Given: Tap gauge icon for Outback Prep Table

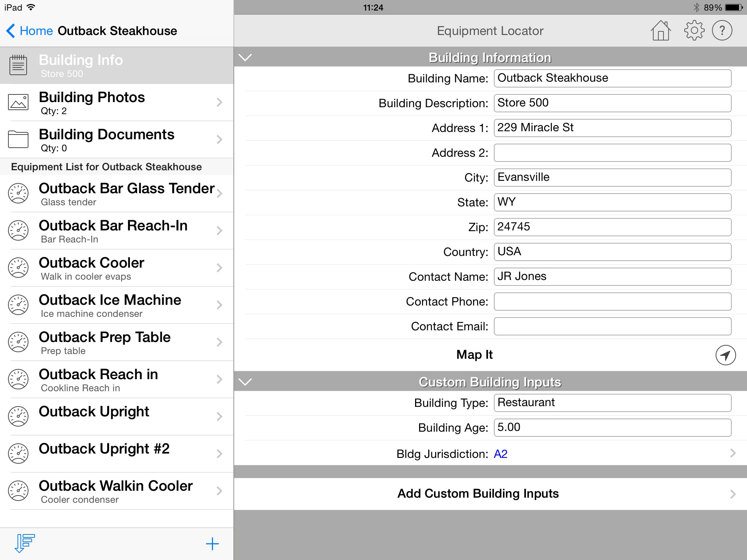Looking at the screenshot, I should 18,342.
